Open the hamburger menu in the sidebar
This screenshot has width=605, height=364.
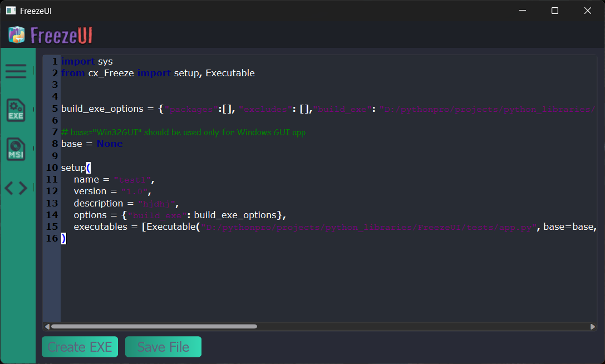click(16, 71)
